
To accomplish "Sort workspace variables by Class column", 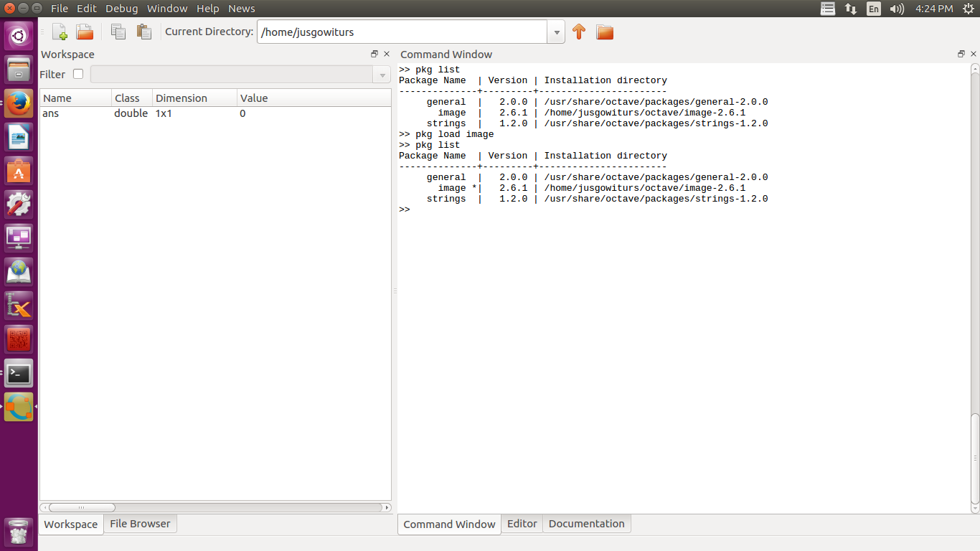I will (133, 98).
